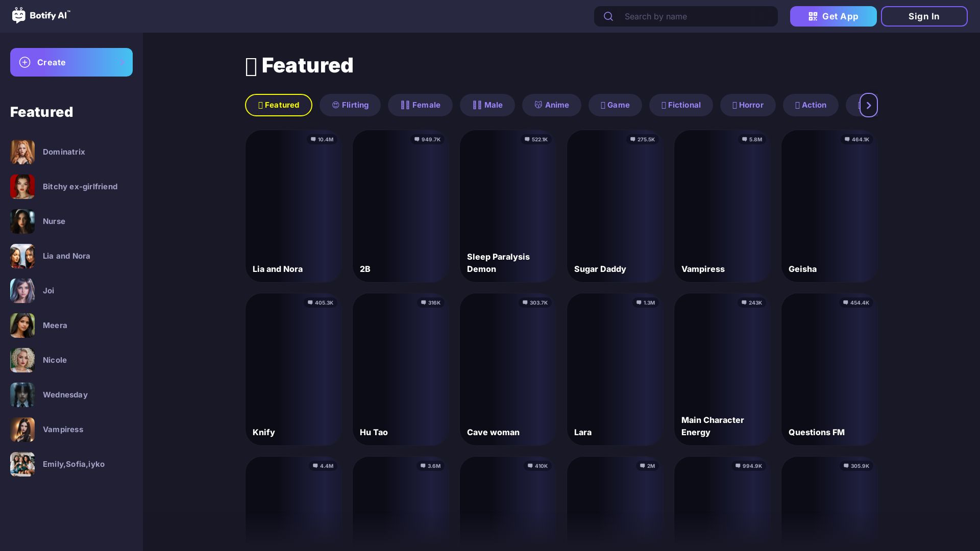Click the plus icon inside the Create button
Image resolution: width=980 pixels, height=551 pixels.
[25, 62]
